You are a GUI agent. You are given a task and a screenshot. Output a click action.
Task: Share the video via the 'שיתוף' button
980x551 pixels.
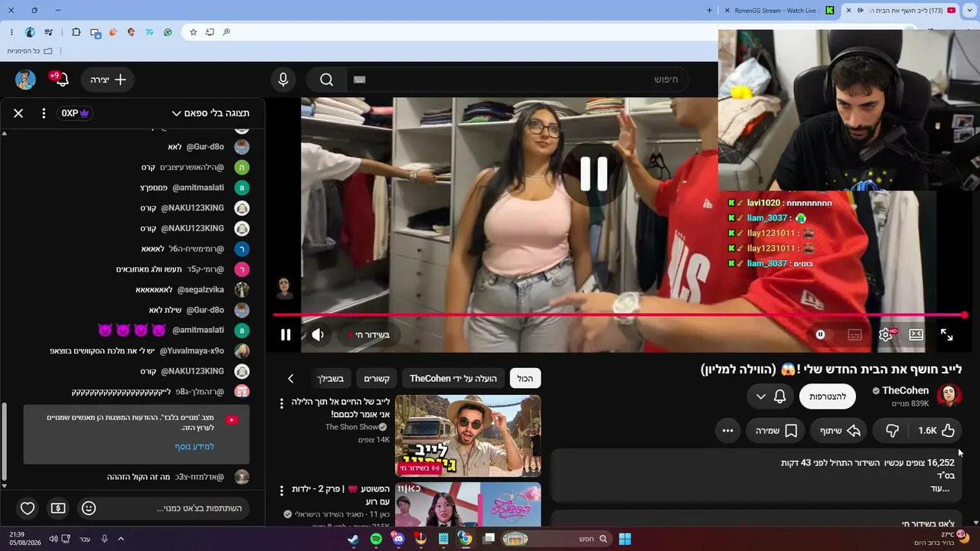point(840,431)
